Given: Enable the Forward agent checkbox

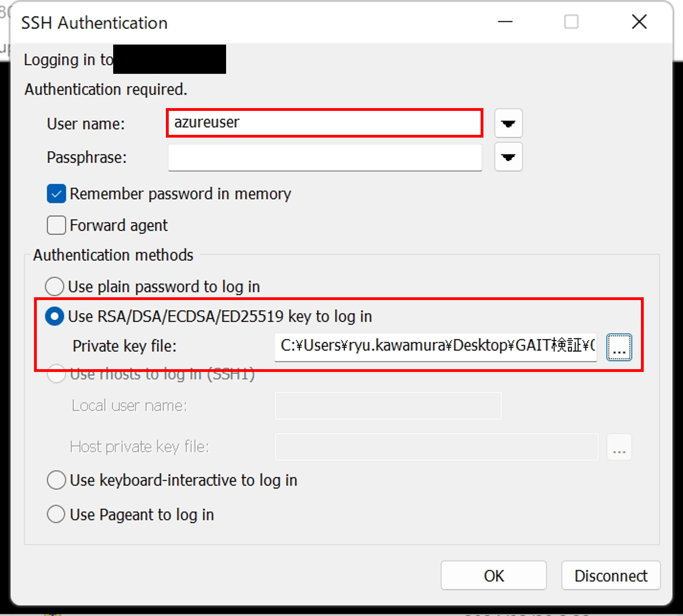Looking at the screenshot, I should [x=56, y=225].
